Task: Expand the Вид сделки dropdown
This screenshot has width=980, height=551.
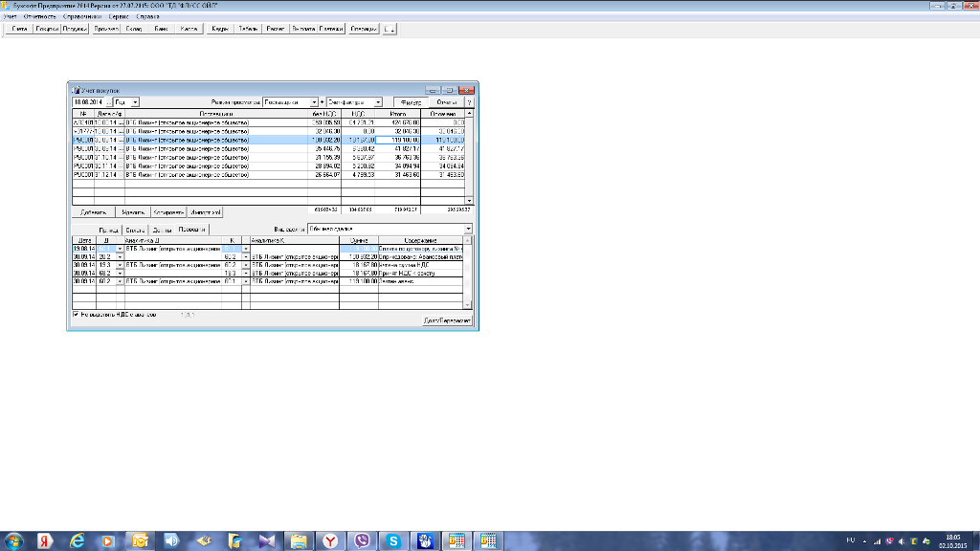Action: coord(468,230)
